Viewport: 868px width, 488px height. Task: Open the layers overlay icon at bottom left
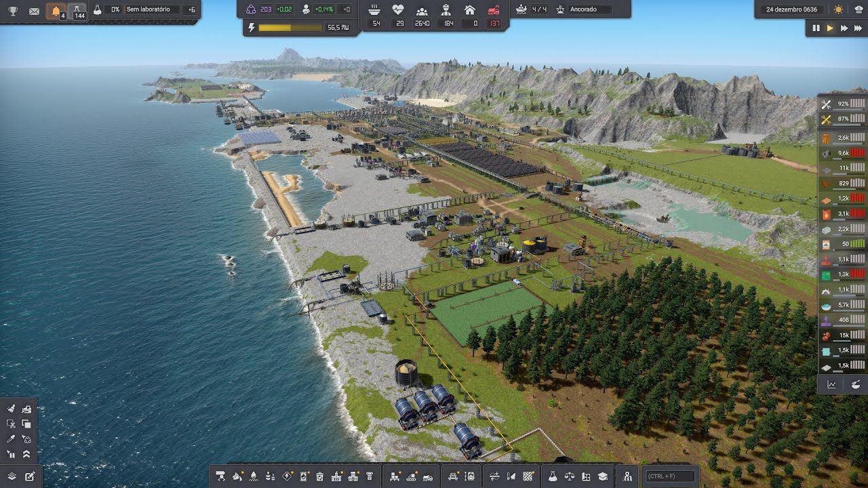coord(12,476)
